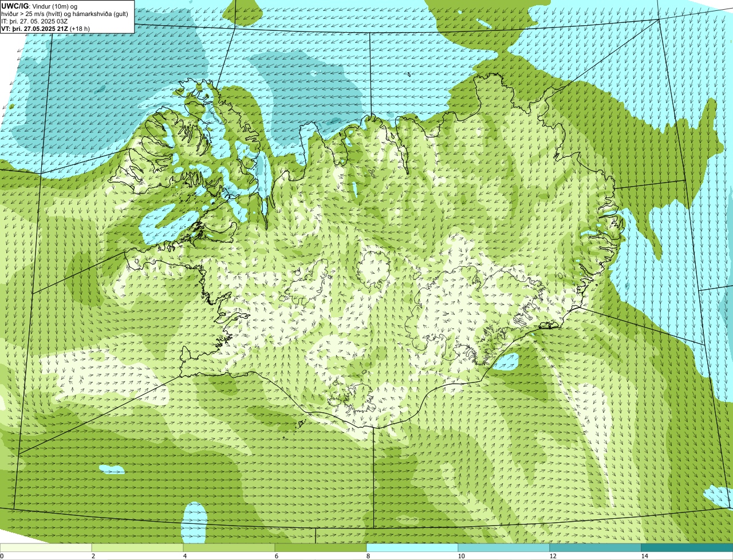The width and height of the screenshot is (733, 560).
Task: Click the dark teal legend swatch above 14
Action: (x=687, y=548)
